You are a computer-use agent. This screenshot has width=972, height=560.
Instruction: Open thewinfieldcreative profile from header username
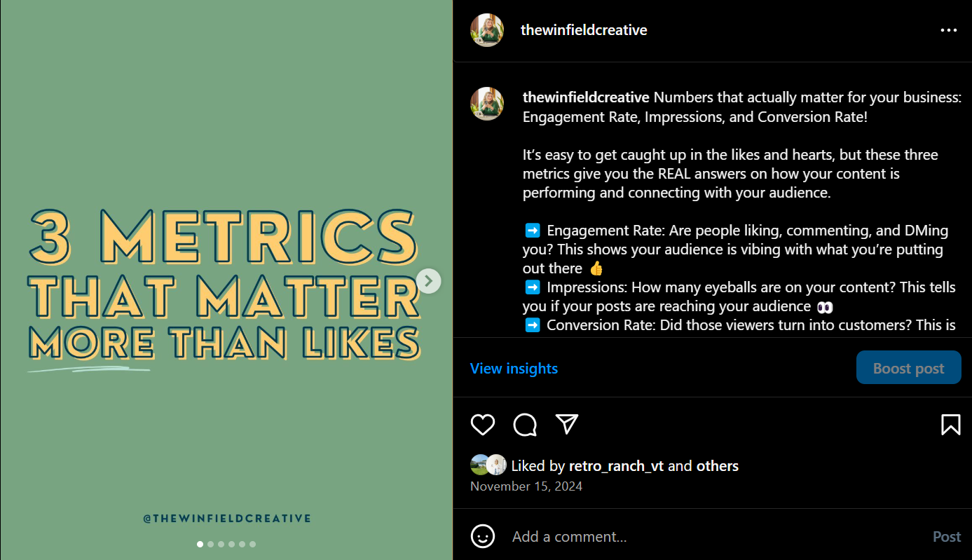click(x=584, y=30)
